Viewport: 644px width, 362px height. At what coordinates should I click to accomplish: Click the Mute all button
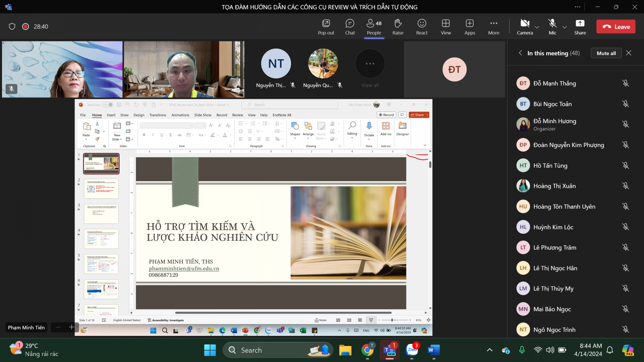606,53
